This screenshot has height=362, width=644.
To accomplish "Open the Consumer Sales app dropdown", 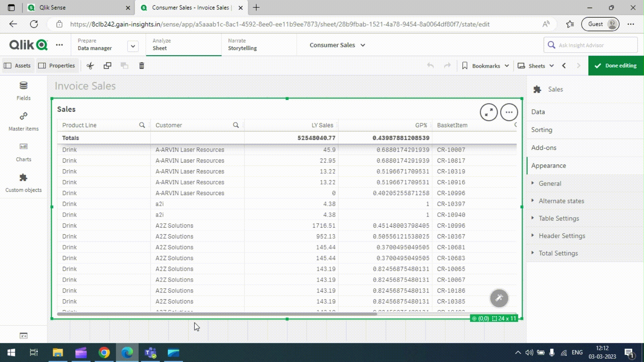I will (x=337, y=45).
